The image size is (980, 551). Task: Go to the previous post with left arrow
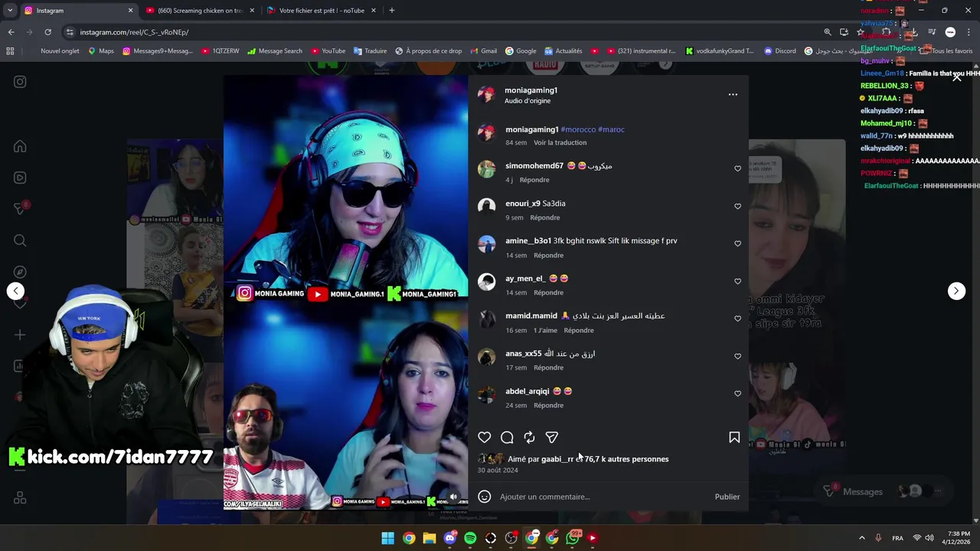(x=15, y=291)
